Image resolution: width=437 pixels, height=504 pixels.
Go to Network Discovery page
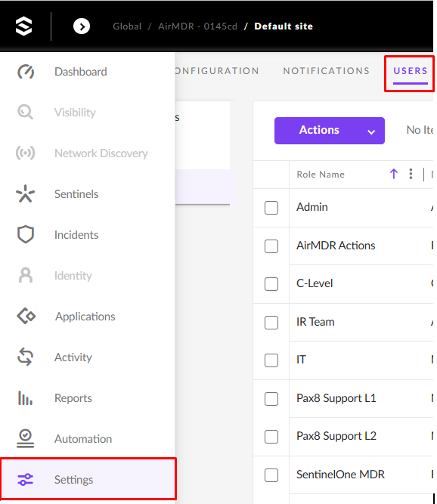click(101, 153)
